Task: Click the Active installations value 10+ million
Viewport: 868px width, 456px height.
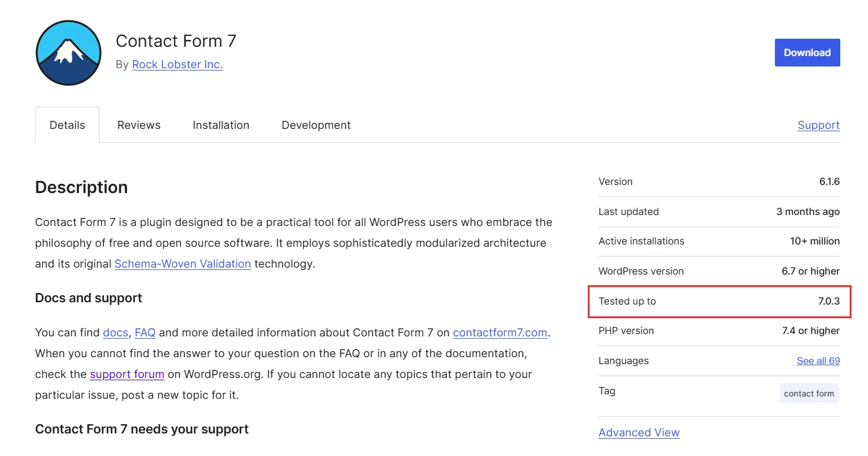Action: click(815, 241)
